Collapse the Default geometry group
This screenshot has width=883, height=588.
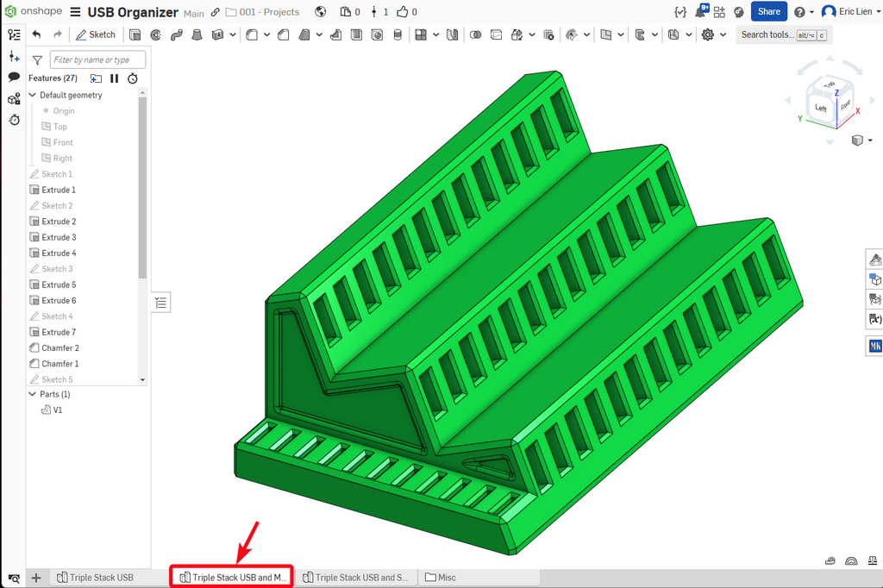point(33,95)
